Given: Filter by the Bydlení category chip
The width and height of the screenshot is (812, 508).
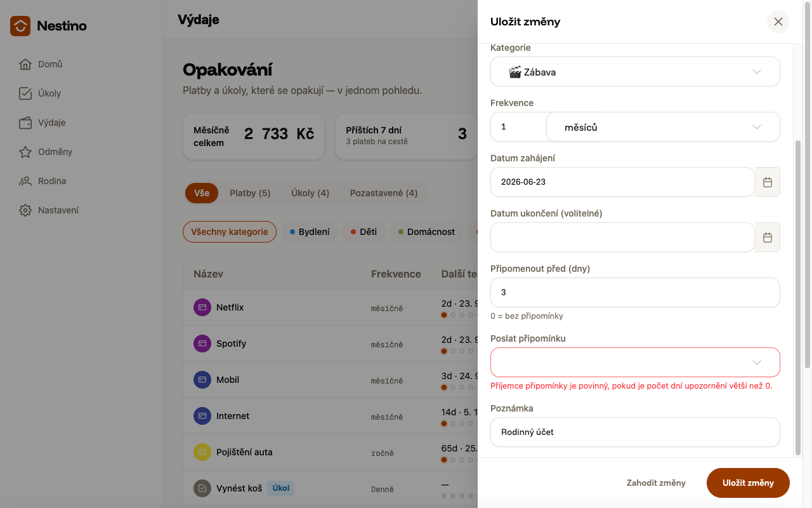Looking at the screenshot, I should [x=310, y=232].
